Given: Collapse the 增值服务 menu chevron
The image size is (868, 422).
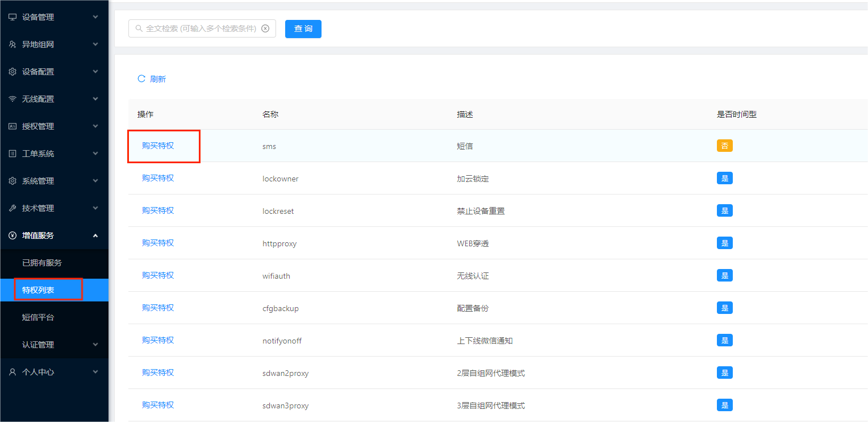Looking at the screenshot, I should pos(95,235).
